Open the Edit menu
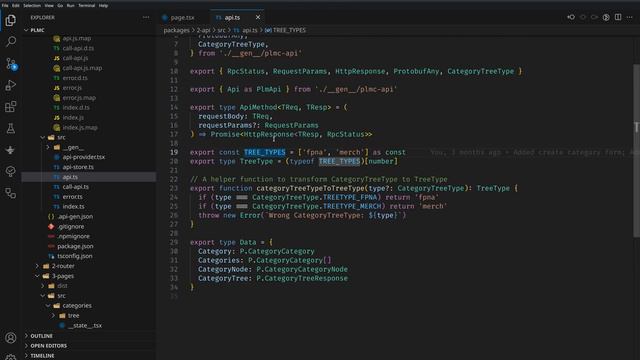 point(16,5)
